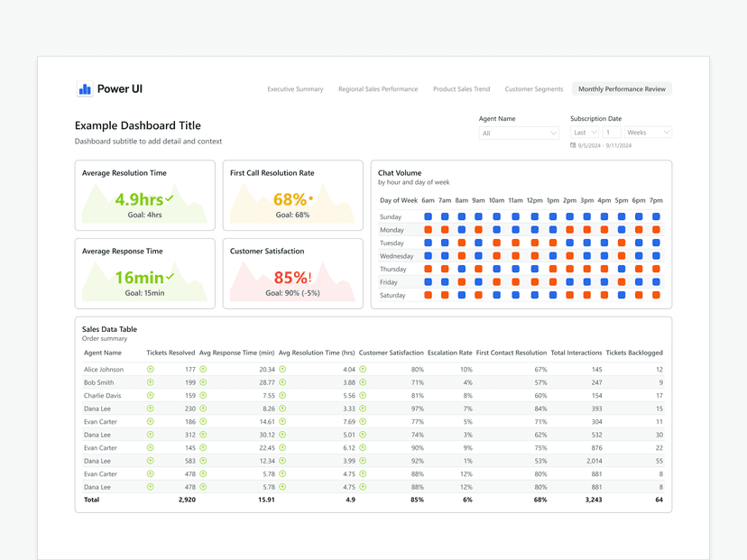Select the orange heatmap cell for Monday at 7am
The width and height of the screenshot is (747, 560).
tap(446, 230)
